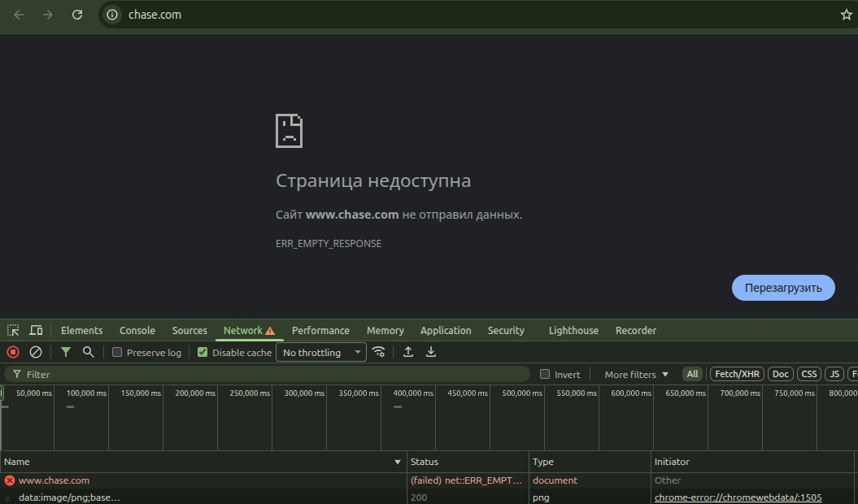Enable the Preserve log checkbox
The height and width of the screenshot is (504, 858).
tap(117, 353)
